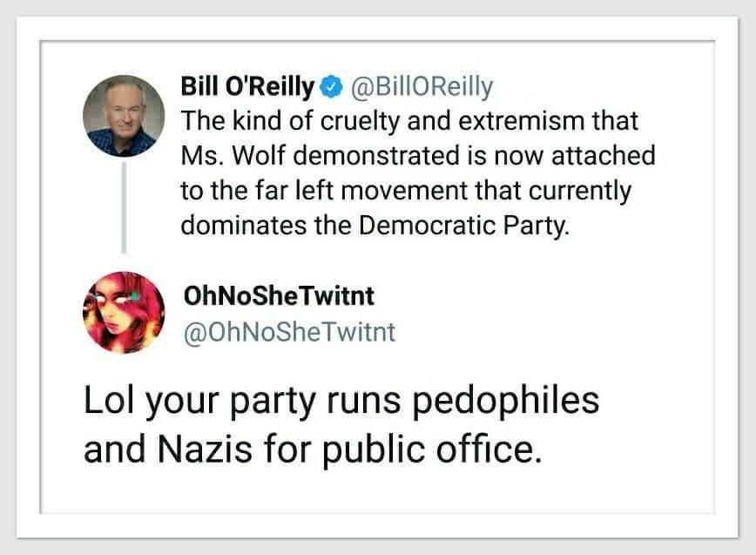The width and height of the screenshot is (756, 555).
Task: Open the @OhNoSheTwitnt handle link
Action: click(288, 332)
